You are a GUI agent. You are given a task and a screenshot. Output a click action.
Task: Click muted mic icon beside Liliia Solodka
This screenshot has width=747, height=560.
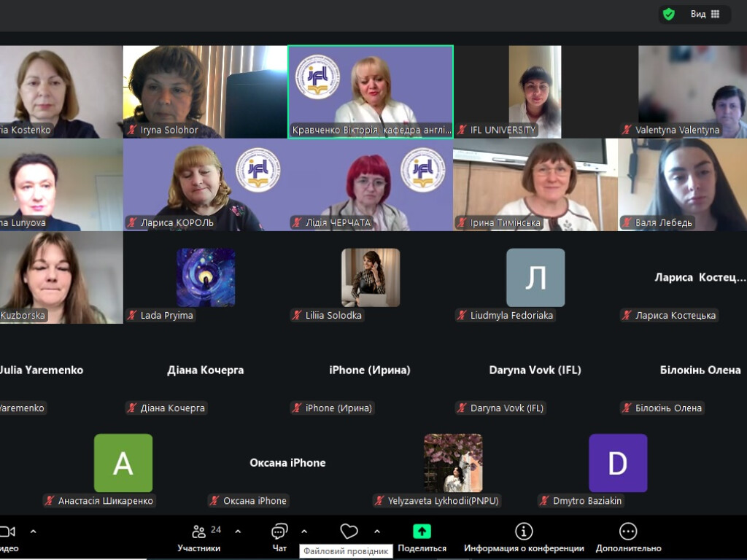coord(297,315)
